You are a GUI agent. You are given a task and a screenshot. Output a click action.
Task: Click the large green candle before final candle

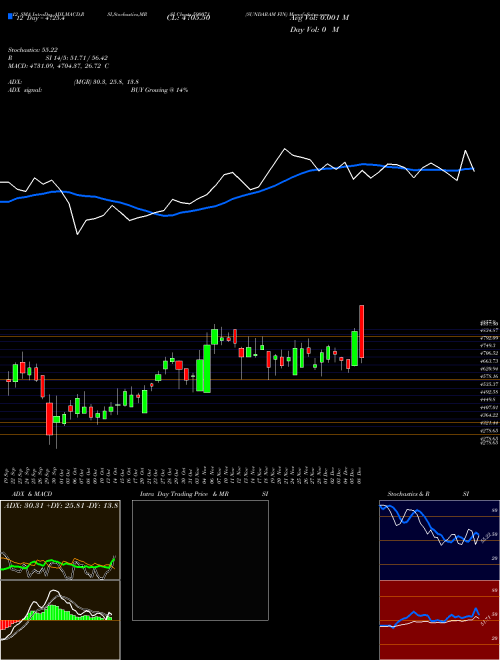click(355, 349)
